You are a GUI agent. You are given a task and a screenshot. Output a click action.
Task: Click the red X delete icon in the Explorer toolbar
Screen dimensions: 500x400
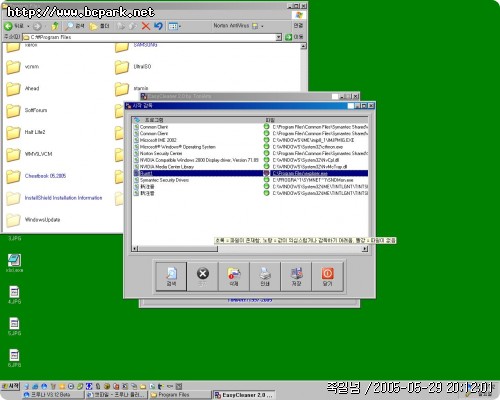pos(146,26)
